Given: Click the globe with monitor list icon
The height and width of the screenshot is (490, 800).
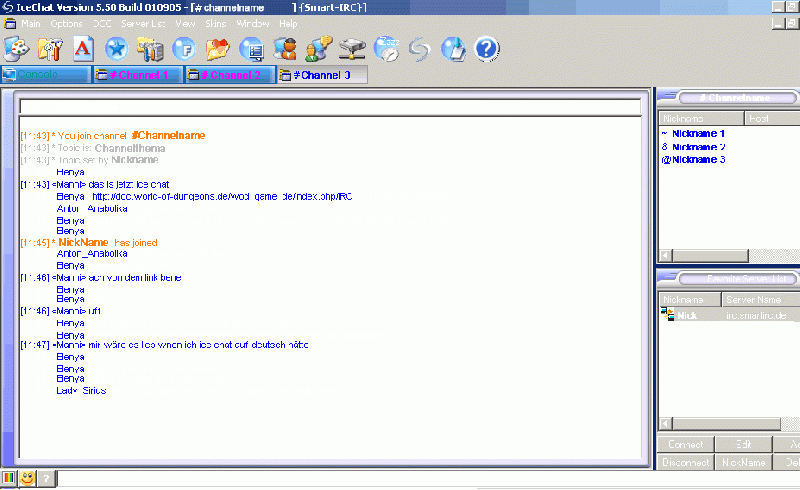Looking at the screenshot, I should pos(252,49).
